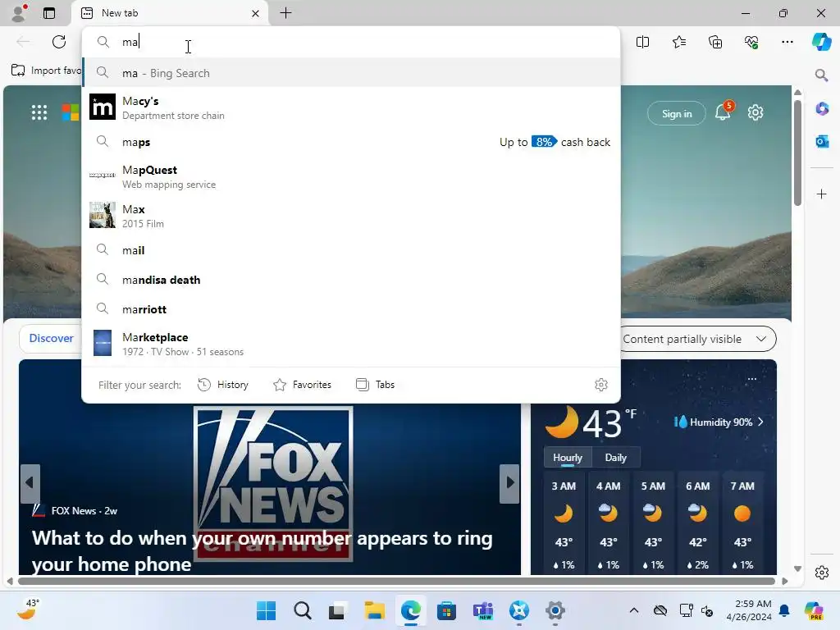Go to previous news slide arrow
The height and width of the screenshot is (630, 840).
[x=30, y=484]
